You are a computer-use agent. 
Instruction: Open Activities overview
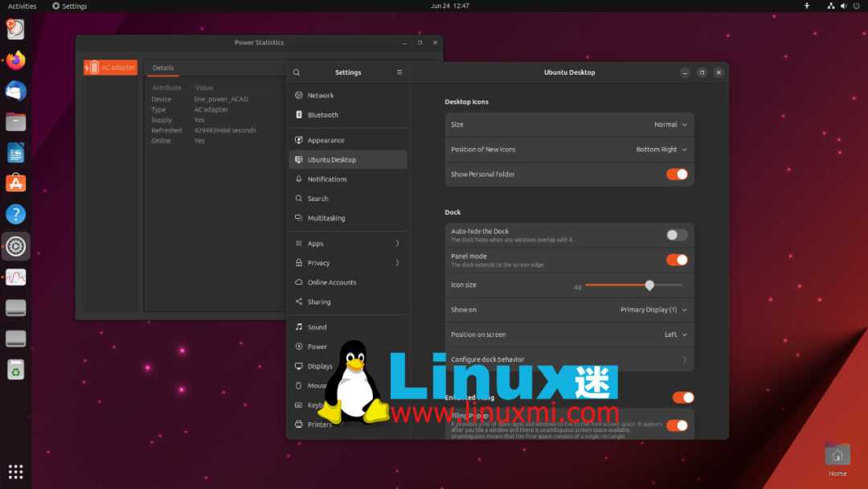[x=23, y=6]
